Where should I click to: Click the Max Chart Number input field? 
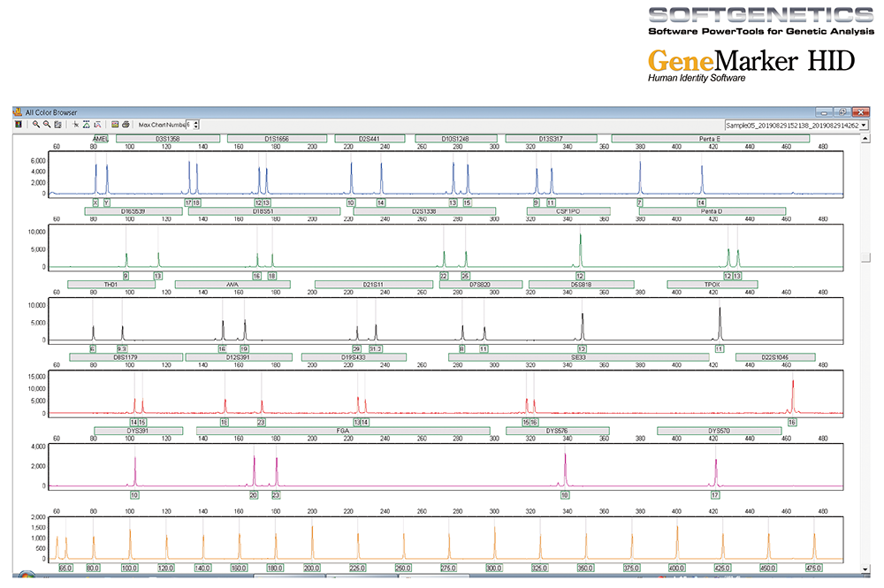click(x=189, y=125)
